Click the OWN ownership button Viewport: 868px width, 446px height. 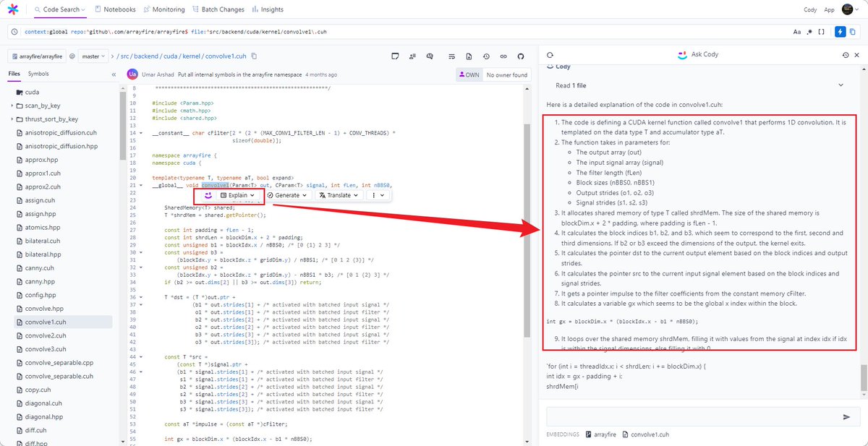(x=468, y=74)
